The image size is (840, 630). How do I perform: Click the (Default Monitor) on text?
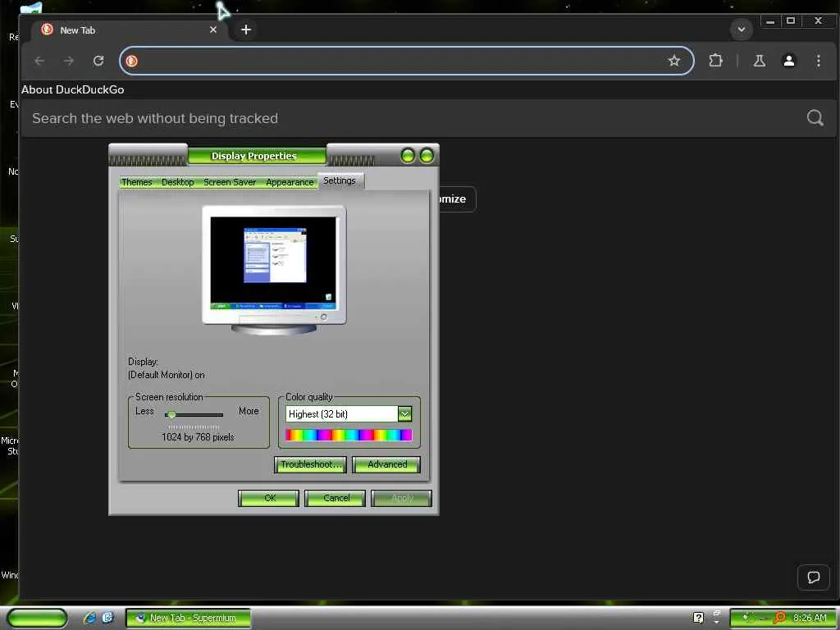pos(166,375)
